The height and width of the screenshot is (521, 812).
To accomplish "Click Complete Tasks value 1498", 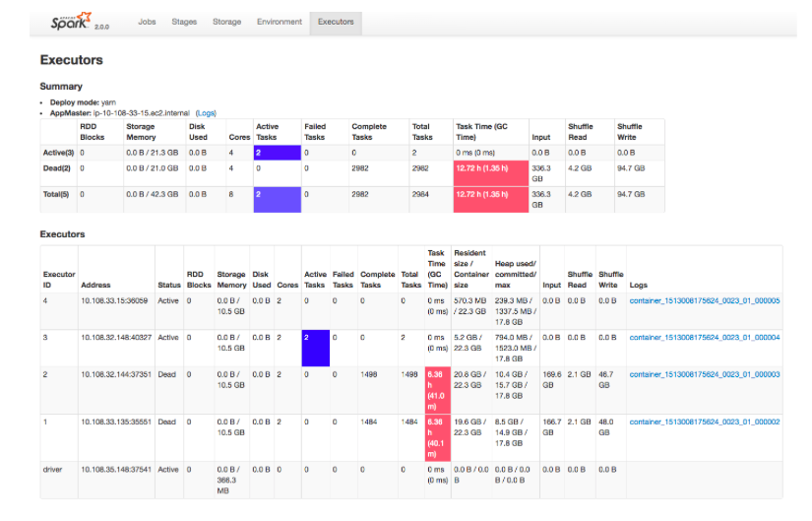I will point(369,374).
